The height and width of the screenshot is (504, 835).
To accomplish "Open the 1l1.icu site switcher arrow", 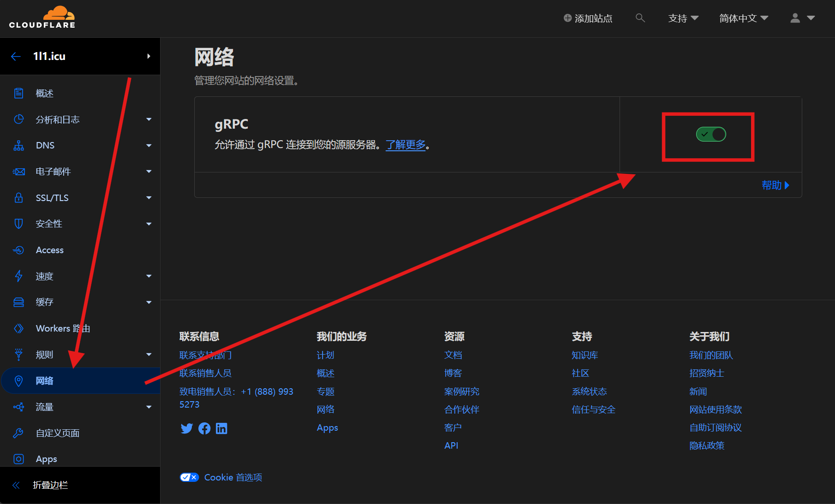I will click(149, 56).
